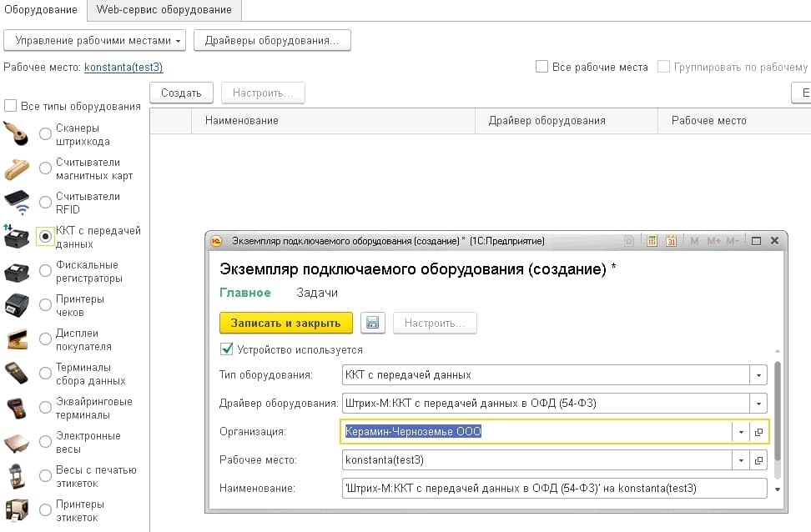811x532 pixels.
Task: Enable 'Все типы оборудования' checkbox
Action: click(x=10, y=106)
